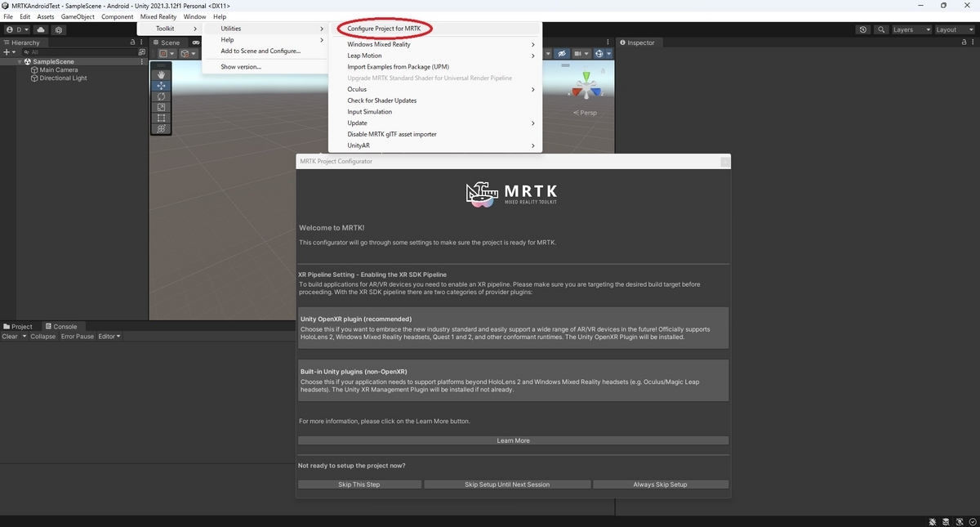The width and height of the screenshot is (980, 527).
Task: Click the Learn More button
Action: pyautogui.click(x=513, y=440)
